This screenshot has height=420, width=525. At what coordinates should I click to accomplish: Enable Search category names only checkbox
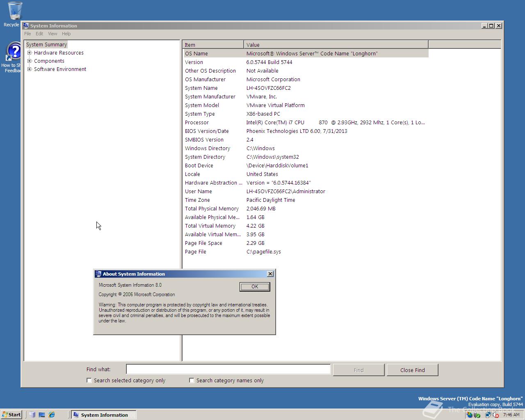(x=192, y=380)
